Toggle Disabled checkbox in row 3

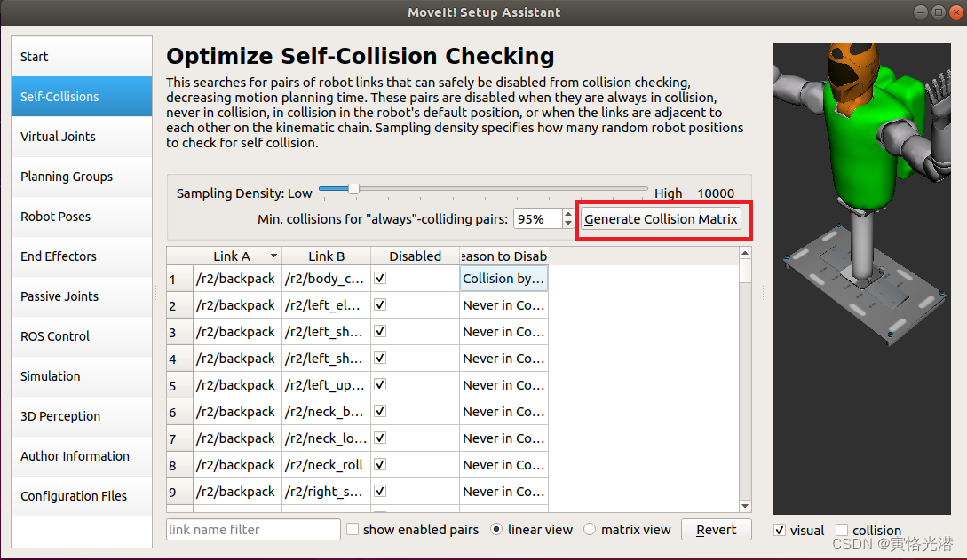tap(380, 331)
